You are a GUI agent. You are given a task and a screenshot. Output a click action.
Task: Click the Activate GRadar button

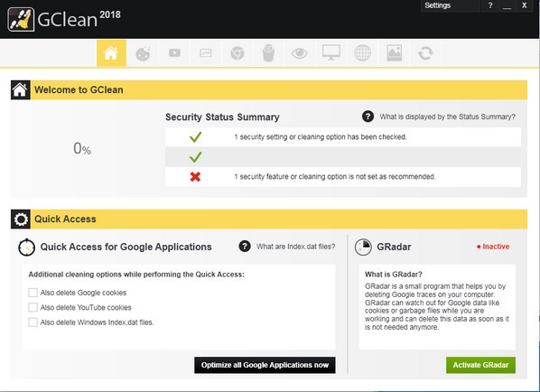pos(480,365)
